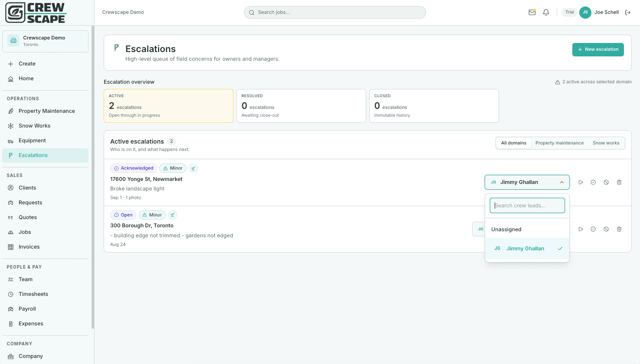Click the New escalation button

pyautogui.click(x=598, y=49)
